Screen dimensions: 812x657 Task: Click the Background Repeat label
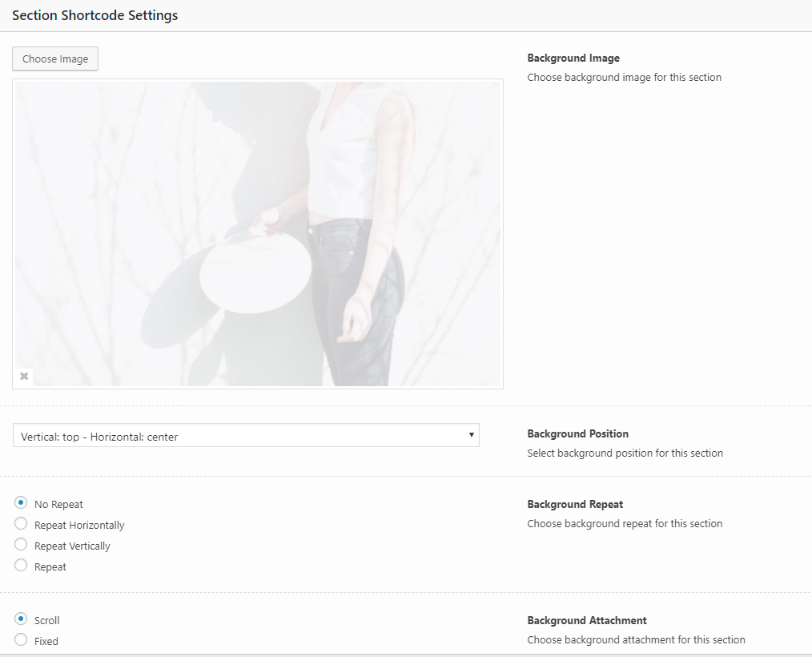(575, 504)
